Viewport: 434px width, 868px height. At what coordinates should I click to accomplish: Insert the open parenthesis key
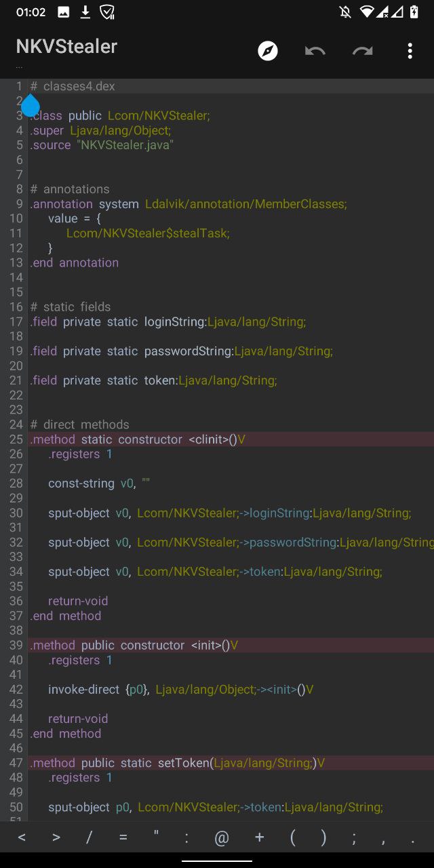tap(292, 838)
